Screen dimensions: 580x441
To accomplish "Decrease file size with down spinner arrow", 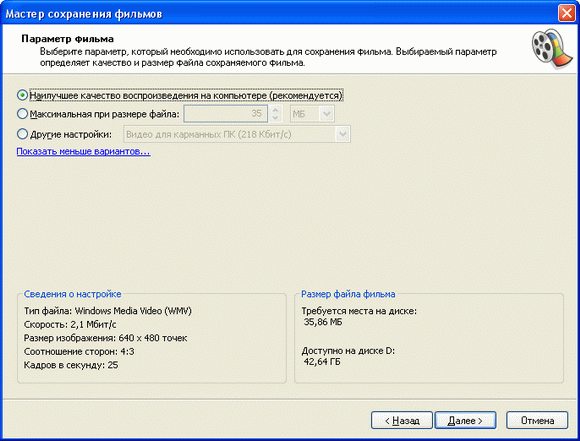I will (x=275, y=118).
